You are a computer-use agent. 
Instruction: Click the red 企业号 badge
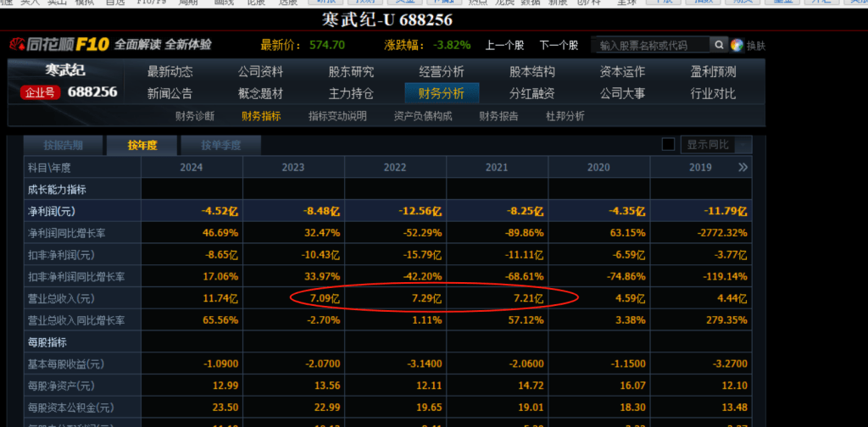coord(41,92)
